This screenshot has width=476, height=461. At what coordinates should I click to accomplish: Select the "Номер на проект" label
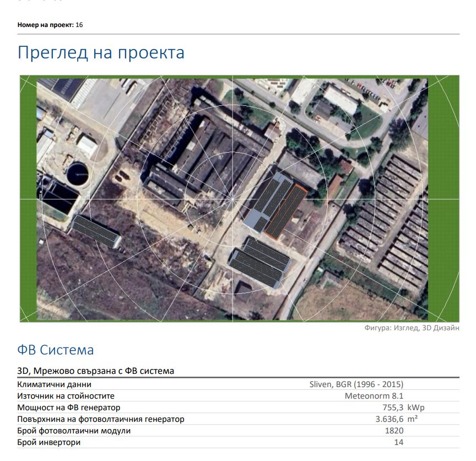(x=45, y=25)
